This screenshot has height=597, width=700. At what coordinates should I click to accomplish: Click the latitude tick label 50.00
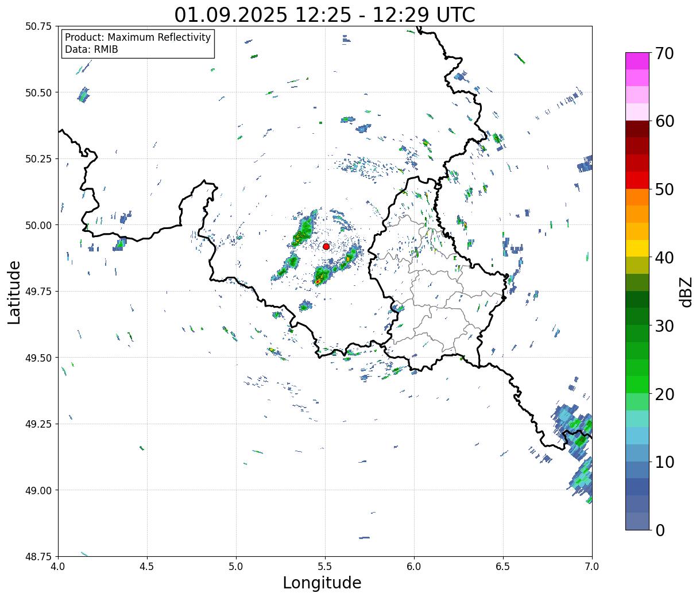click(x=38, y=225)
